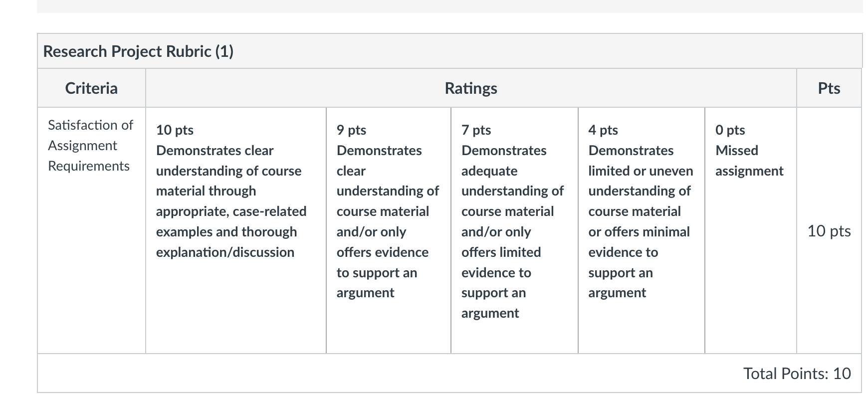Click the '0 pts' heading label
Image resolution: width=868 pixels, height=394 pixels.
(730, 130)
